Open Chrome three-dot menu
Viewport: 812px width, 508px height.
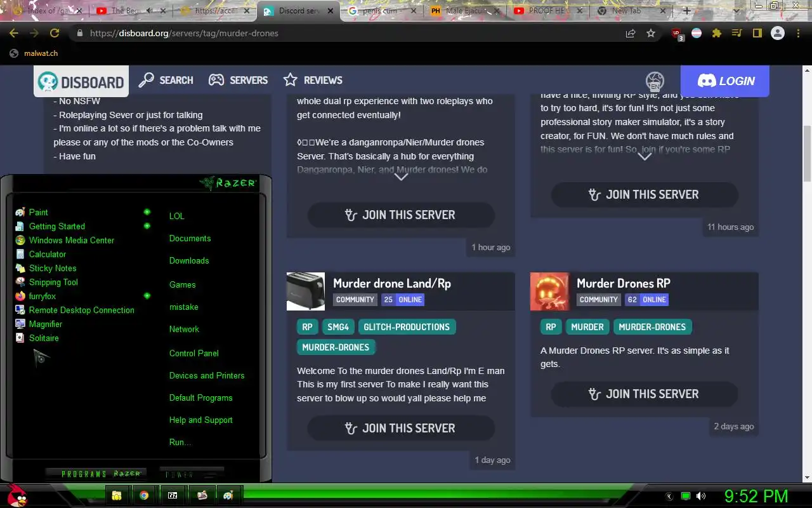click(x=799, y=33)
